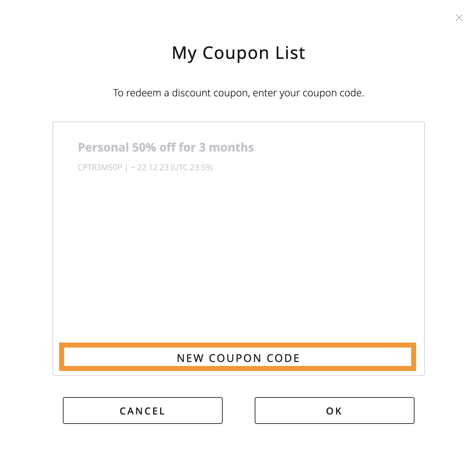This screenshot has width=476, height=465.
Task: Add a new coupon code entry
Action: (x=238, y=358)
